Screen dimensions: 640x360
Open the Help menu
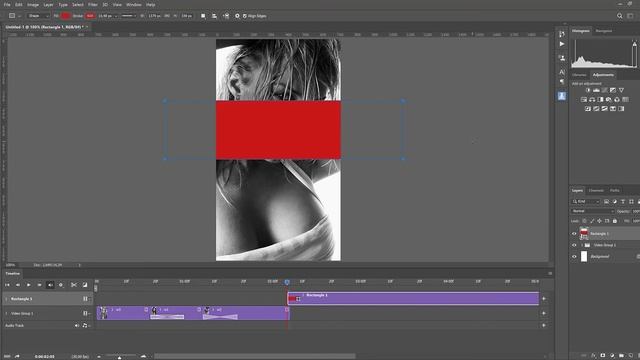pyautogui.click(x=151, y=4)
